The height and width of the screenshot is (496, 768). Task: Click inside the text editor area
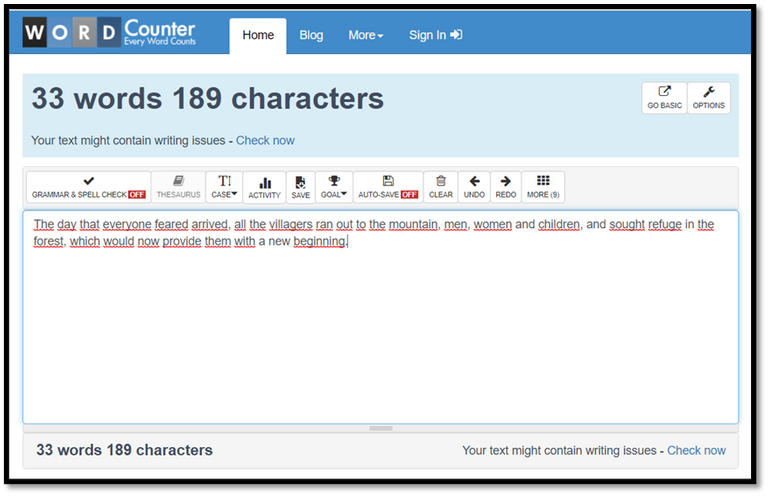point(381,317)
